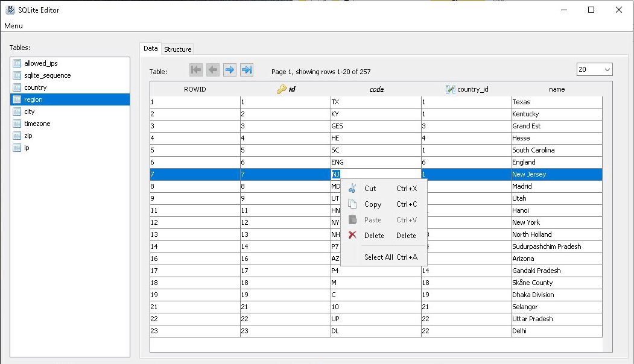Open the Menu item in menu bar

[13, 26]
